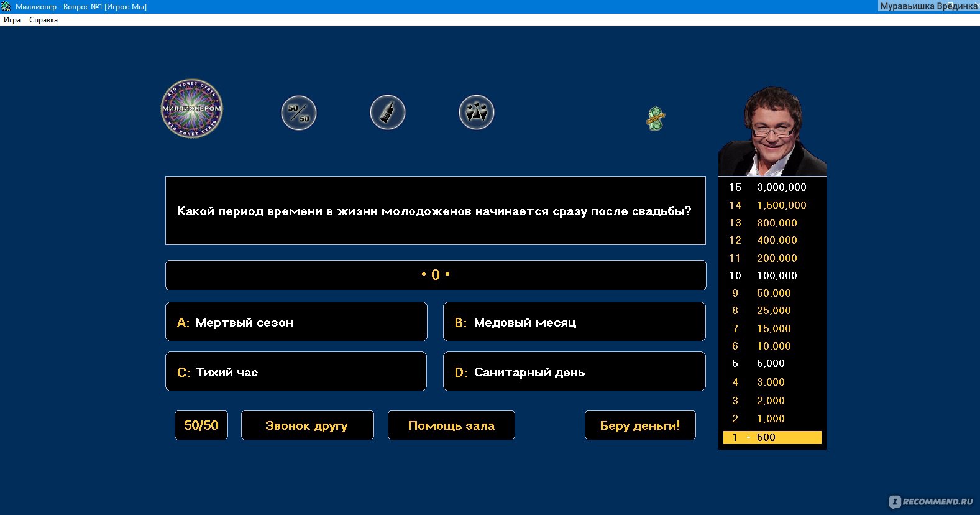Choose answer A: Мертвый сезон

coord(296,322)
